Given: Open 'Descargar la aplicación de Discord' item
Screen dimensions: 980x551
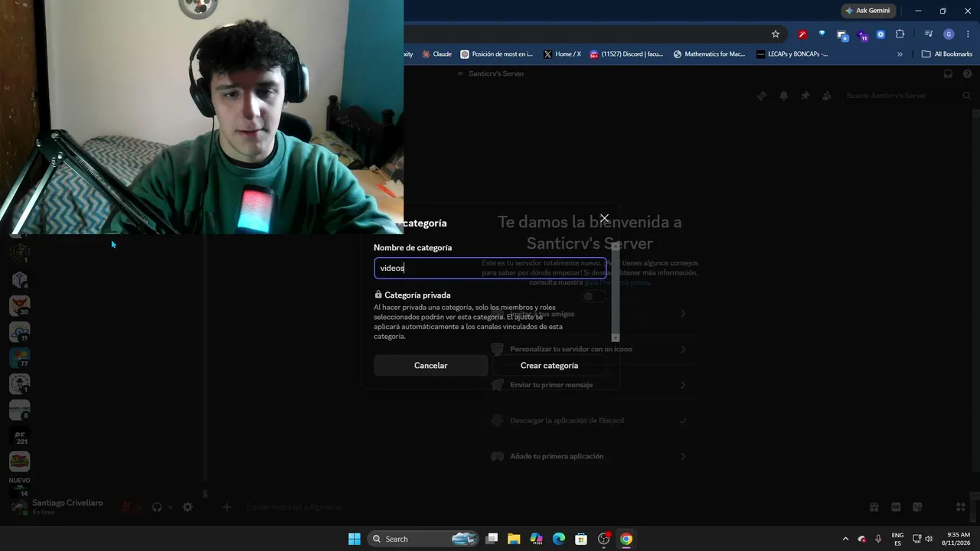Looking at the screenshot, I should (x=590, y=420).
